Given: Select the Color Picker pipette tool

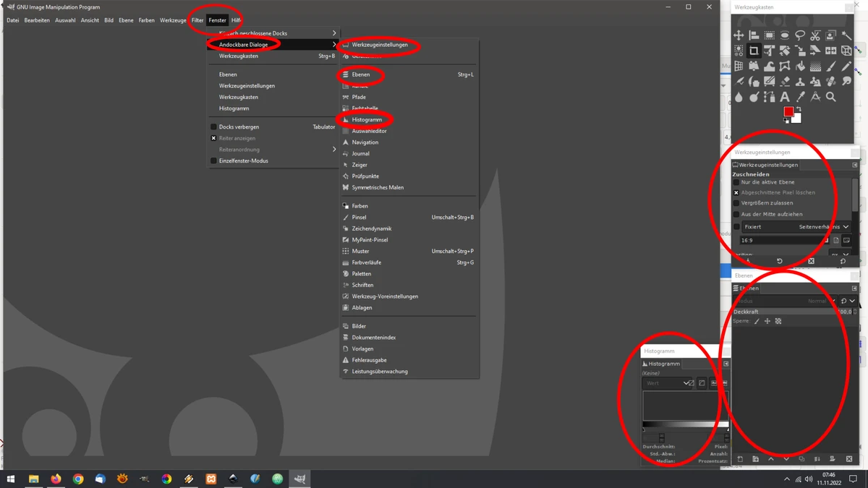Looking at the screenshot, I should pyautogui.click(x=800, y=97).
